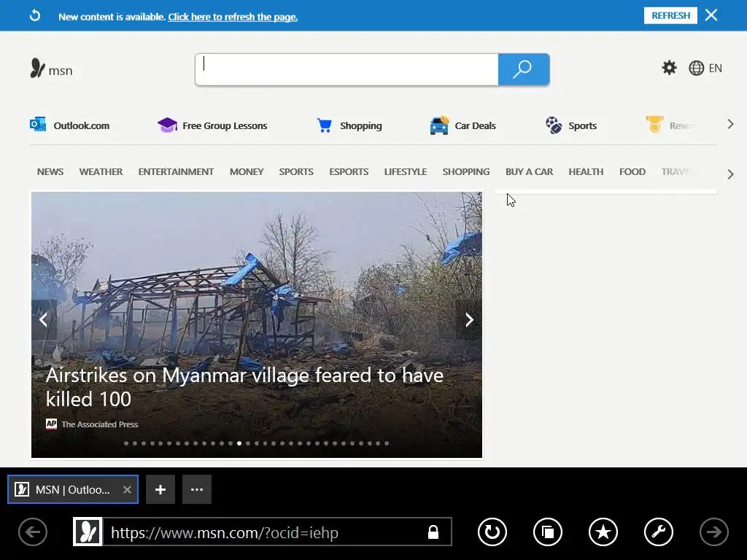Go to the NEWS section
This screenshot has height=560, width=747.
pos(50,171)
